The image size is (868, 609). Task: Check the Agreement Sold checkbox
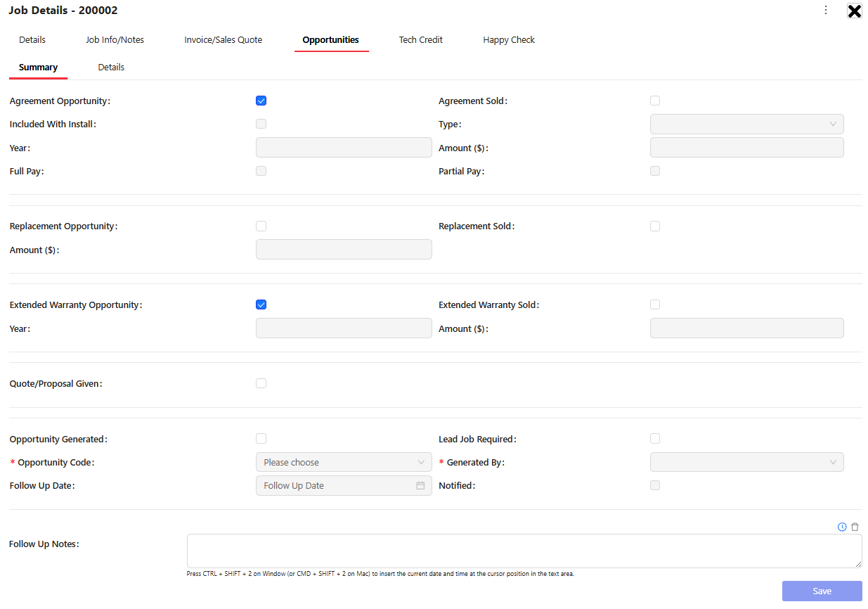pos(655,101)
